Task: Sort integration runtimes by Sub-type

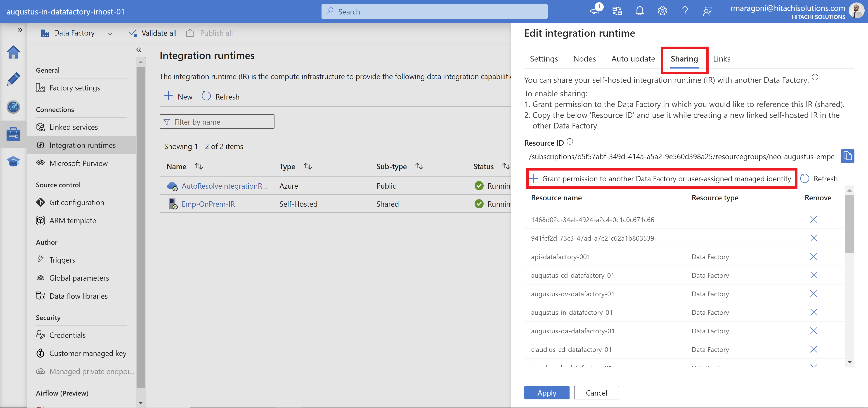Action: point(419,166)
